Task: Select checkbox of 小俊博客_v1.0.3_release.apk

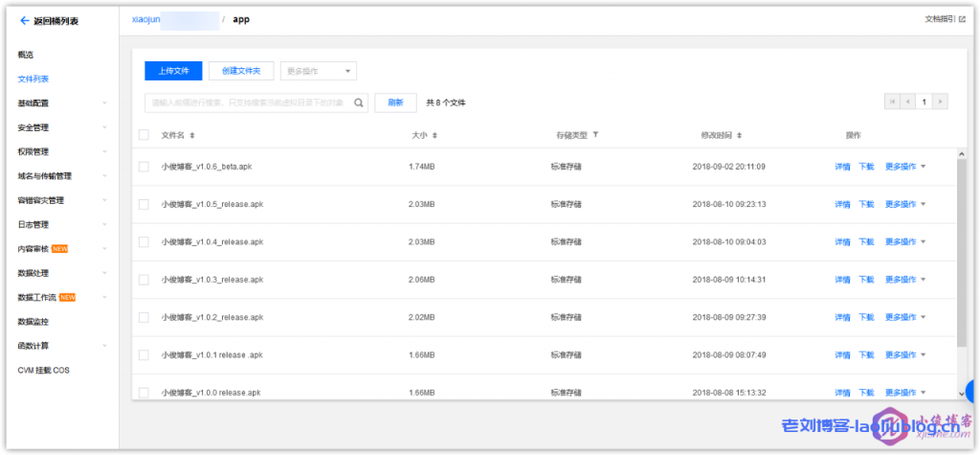Action: 144,280
